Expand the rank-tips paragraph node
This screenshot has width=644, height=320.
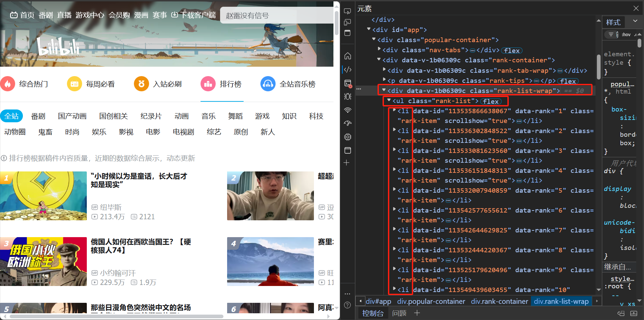(384, 80)
